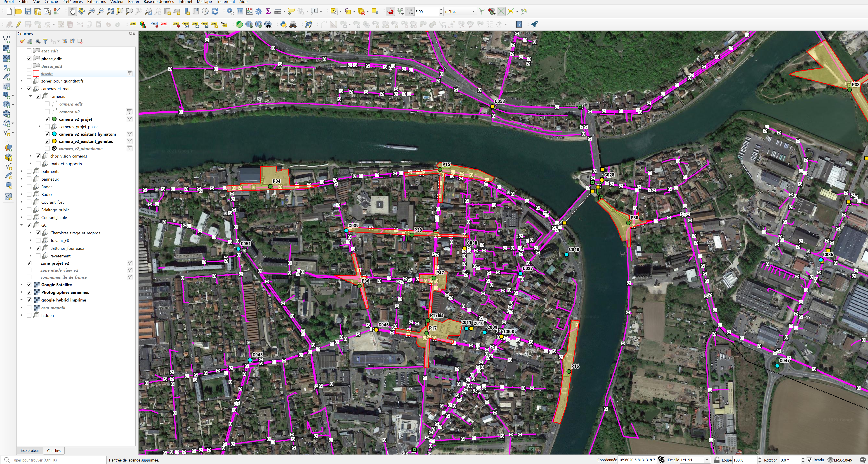Click the EasyLabel abc icon
The height and width of the screenshot is (464, 868).
[224, 24]
